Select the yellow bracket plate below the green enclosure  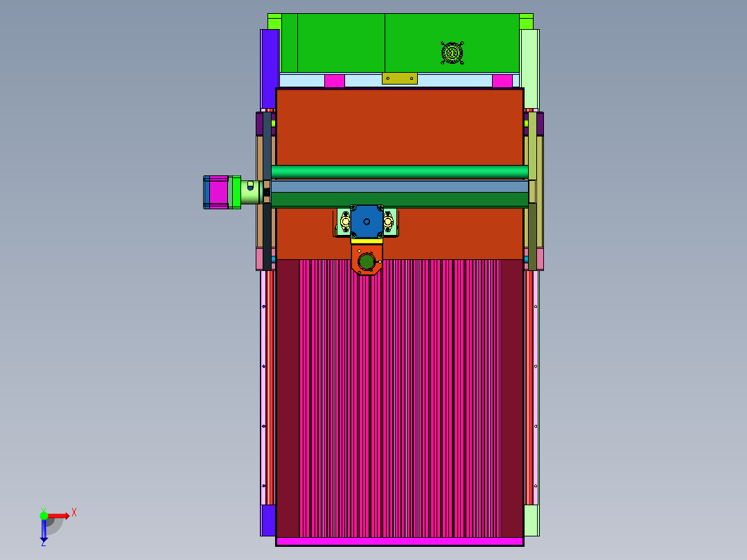click(x=399, y=78)
